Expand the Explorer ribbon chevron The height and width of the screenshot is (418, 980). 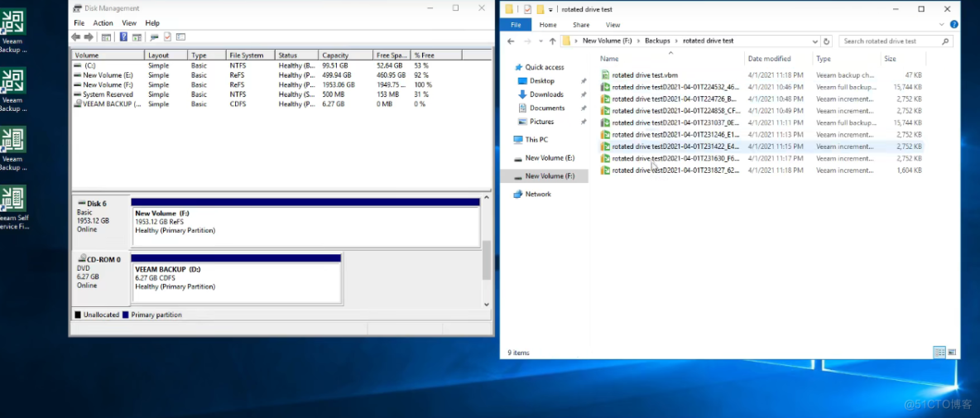(942, 25)
